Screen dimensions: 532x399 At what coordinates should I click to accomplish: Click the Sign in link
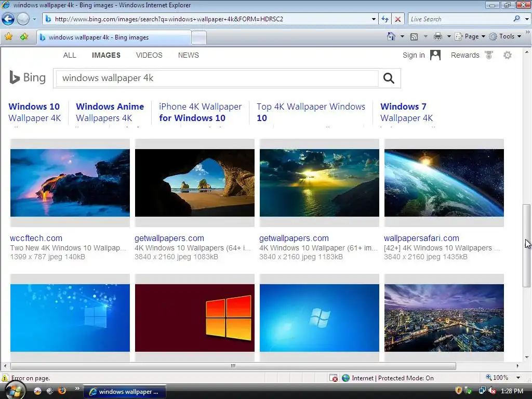click(x=413, y=55)
